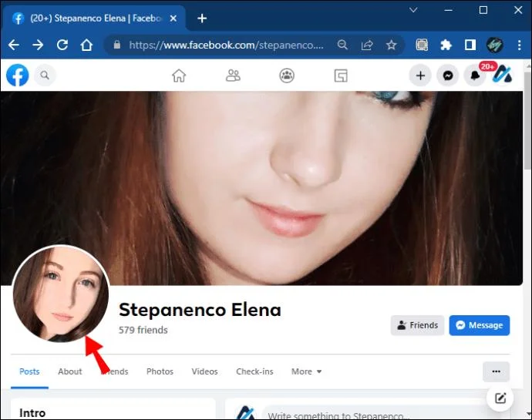The image size is (532, 420).
Task: Open the Messenger chat icon
Action: tap(448, 76)
